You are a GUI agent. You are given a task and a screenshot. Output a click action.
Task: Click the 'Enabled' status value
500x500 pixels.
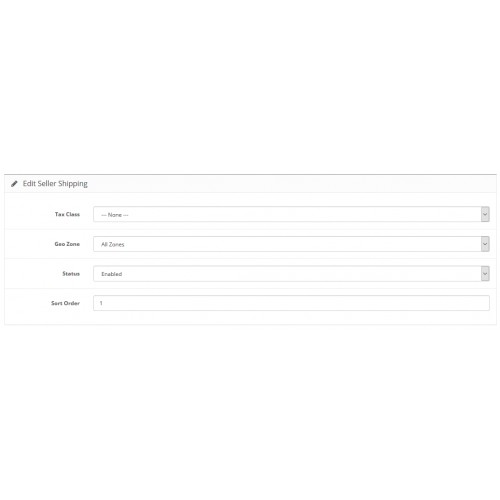[112, 274]
